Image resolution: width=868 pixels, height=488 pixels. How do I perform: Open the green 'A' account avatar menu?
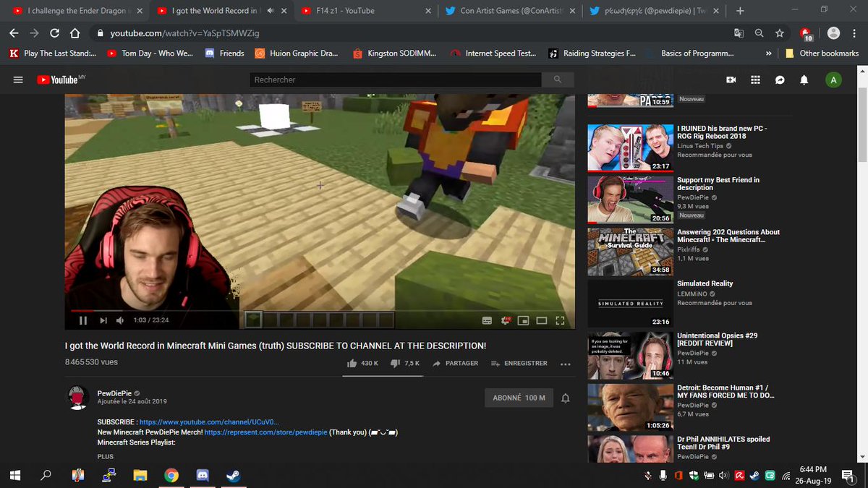pos(834,80)
